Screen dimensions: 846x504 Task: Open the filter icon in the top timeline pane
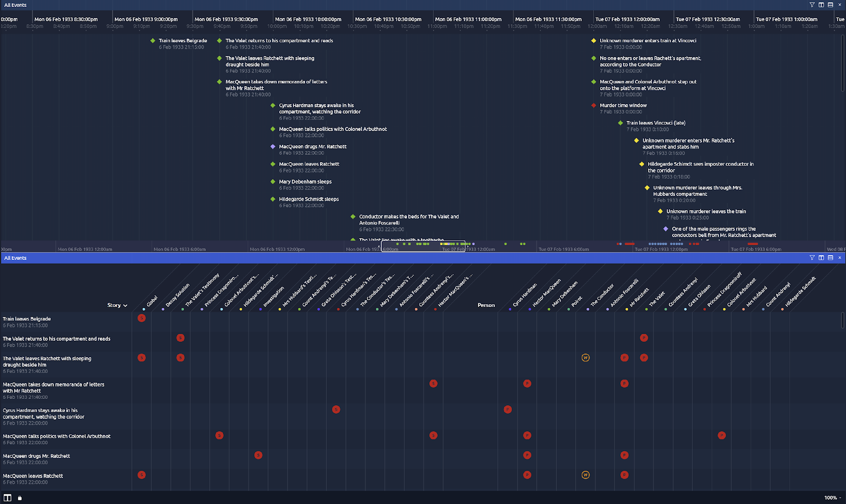pyautogui.click(x=812, y=5)
